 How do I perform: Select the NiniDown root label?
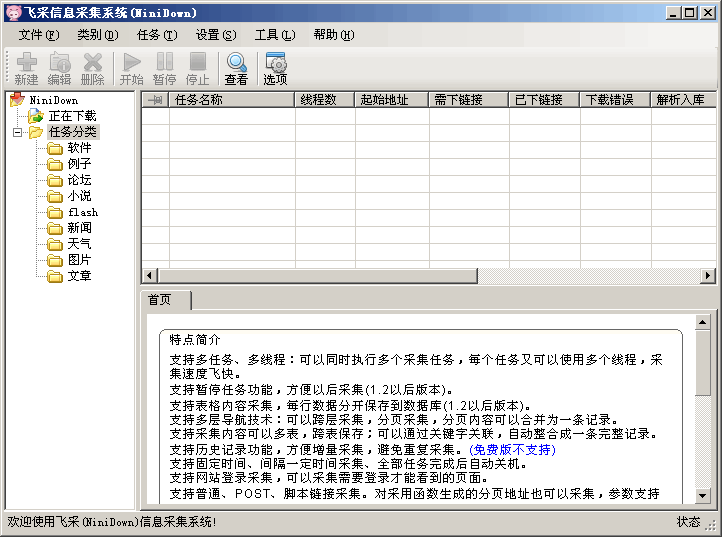(54, 100)
